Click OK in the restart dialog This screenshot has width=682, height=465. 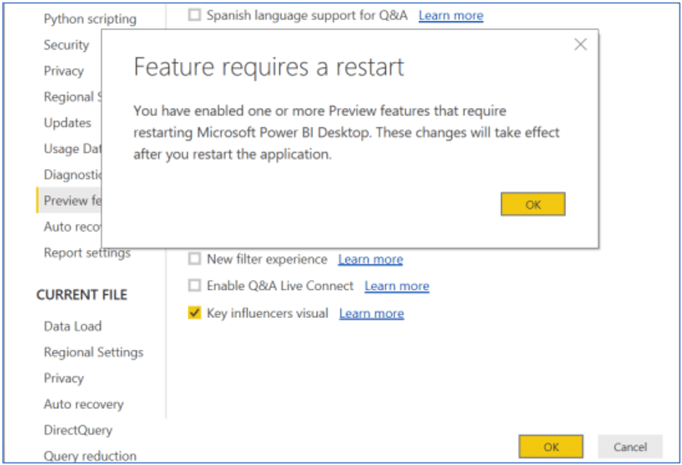pyautogui.click(x=533, y=204)
